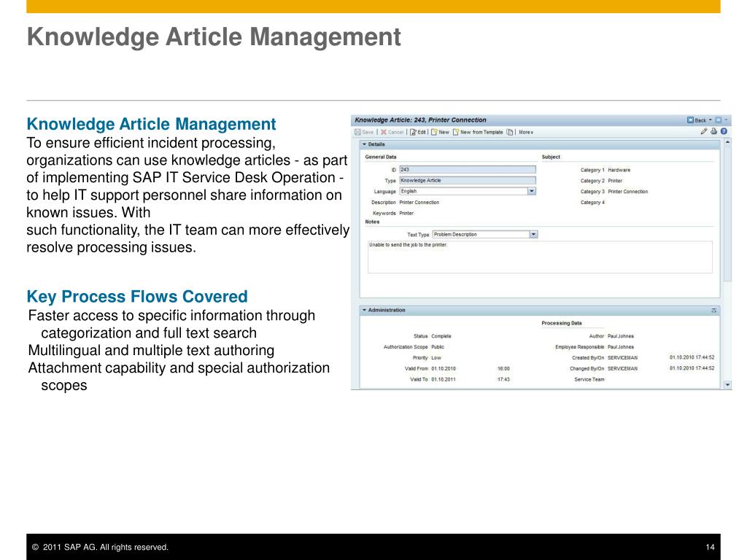Click the Service Team label
This screenshot has width=747, height=560.
(x=589, y=379)
